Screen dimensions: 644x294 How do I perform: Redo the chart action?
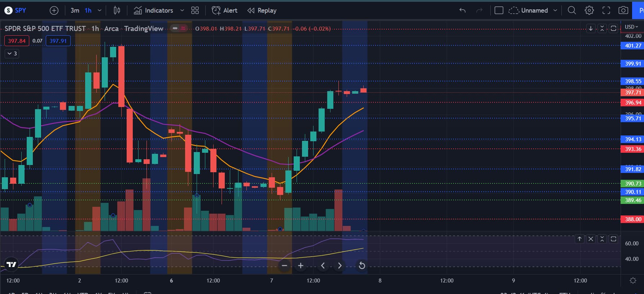click(x=479, y=10)
